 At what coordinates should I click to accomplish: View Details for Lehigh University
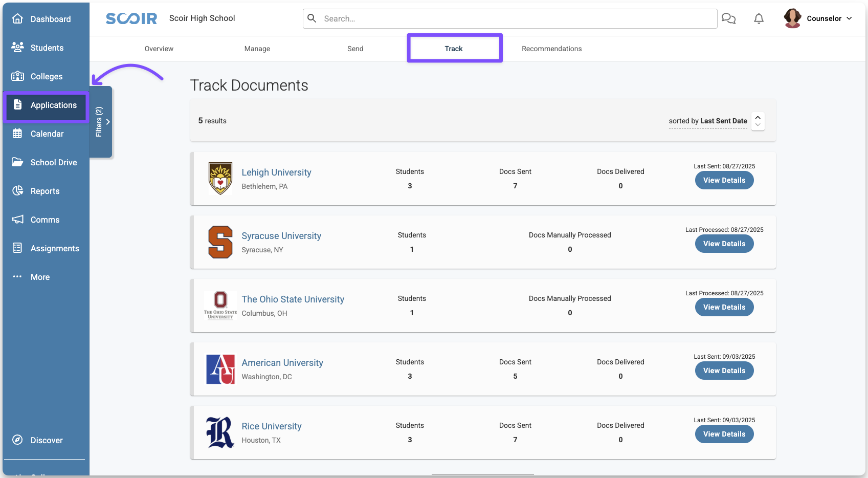click(x=724, y=180)
